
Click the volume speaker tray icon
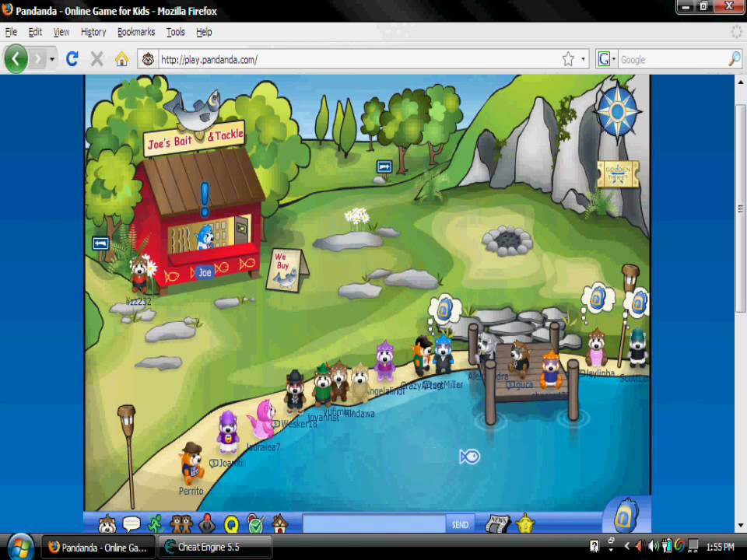pos(654,547)
